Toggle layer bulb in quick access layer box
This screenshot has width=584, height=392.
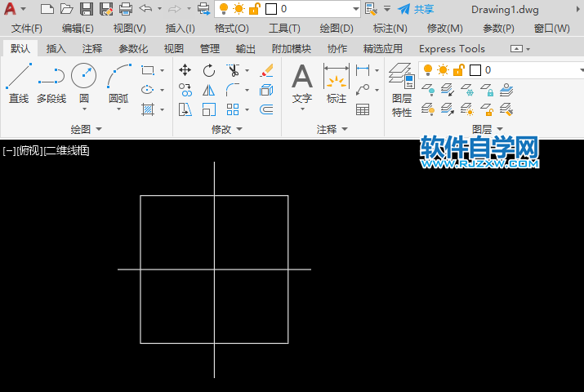224,8
